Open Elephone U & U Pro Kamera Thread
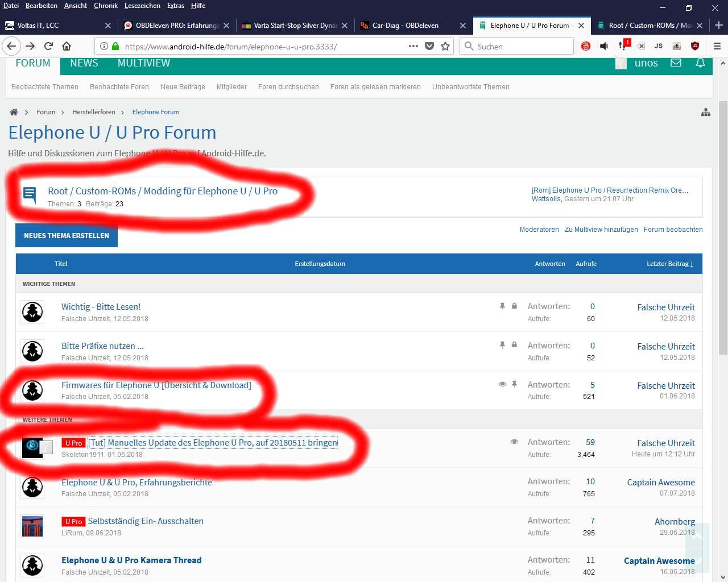The width and height of the screenshot is (728, 582). [131, 560]
